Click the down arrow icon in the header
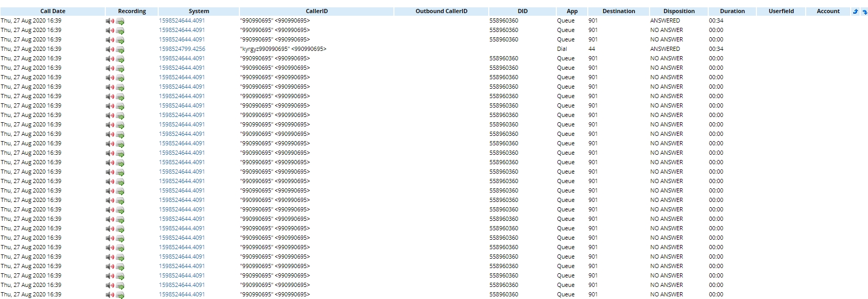868x299 pixels. point(864,12)
